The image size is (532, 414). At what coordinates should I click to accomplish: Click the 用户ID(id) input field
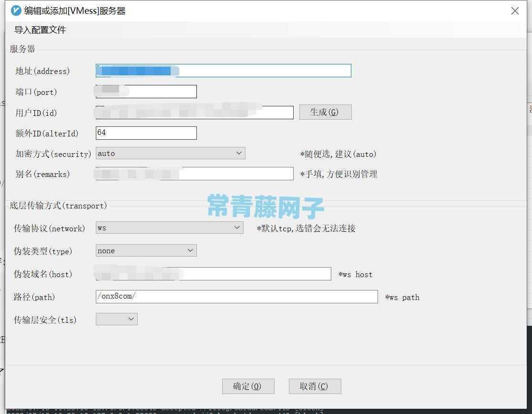point(194,113)
